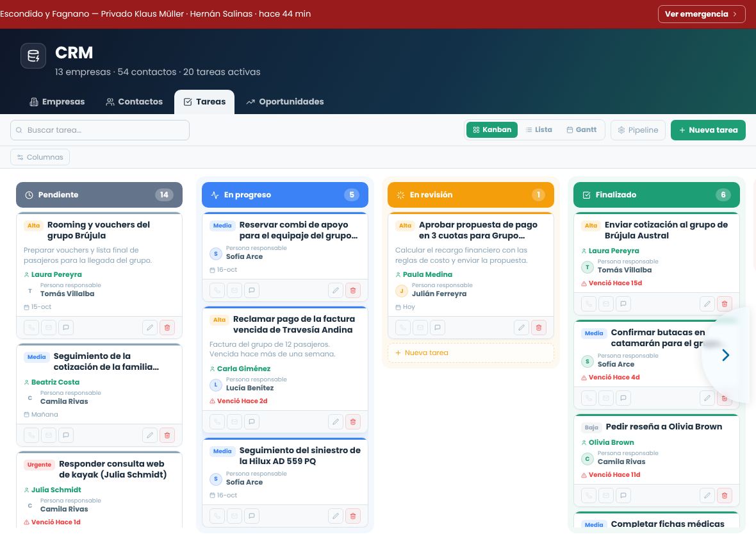Call from Aprobar propuesta de pago card

click(x=402, y=328)
